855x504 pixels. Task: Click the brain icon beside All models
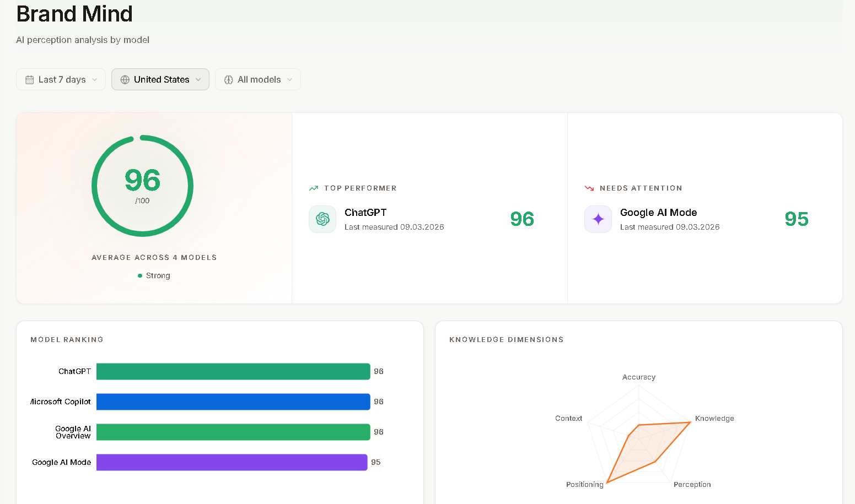[229, 80]
